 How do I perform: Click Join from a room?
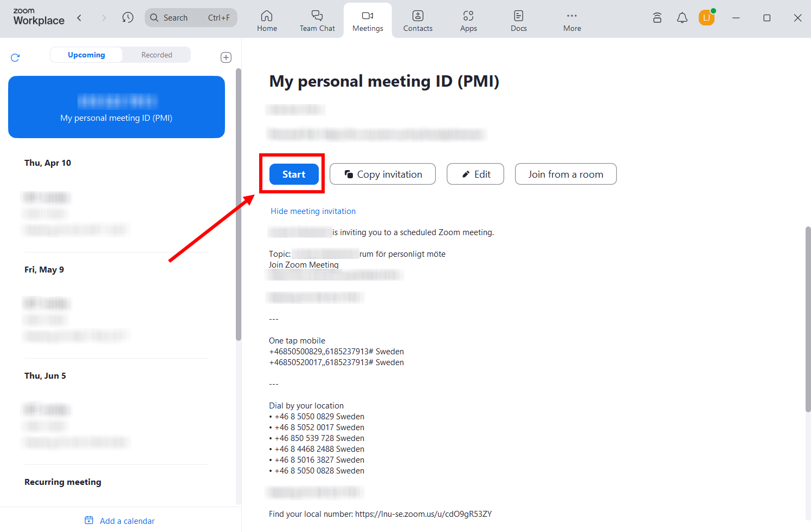click(565, 174)
